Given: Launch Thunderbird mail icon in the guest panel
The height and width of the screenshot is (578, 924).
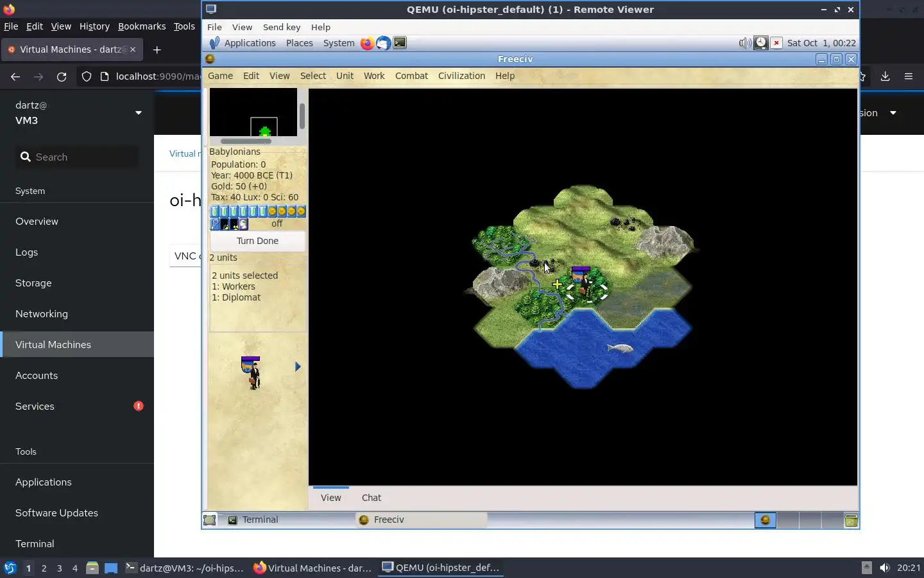Looking at the screenshot, I should (x=383, y=43).
